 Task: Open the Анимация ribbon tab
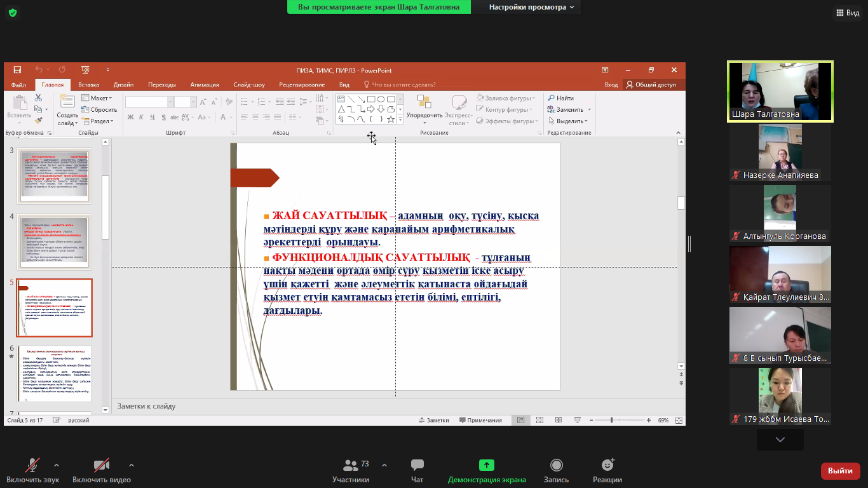point(204,85)
